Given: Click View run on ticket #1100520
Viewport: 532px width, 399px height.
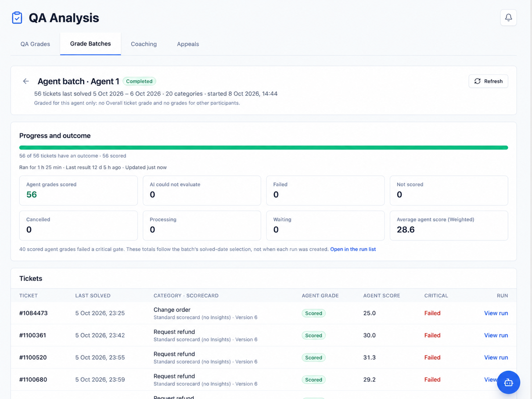Looking at the screenshot, I should click(x=496, y=357).
